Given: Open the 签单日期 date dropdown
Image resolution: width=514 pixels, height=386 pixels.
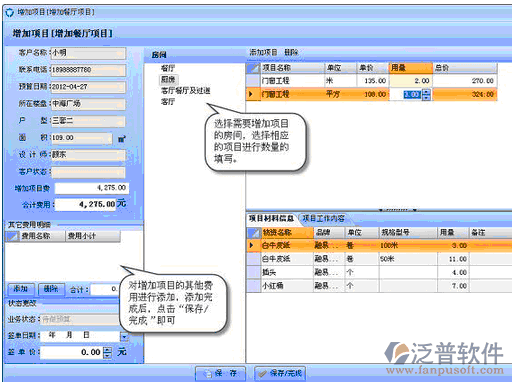Looking at the screenshot, I should point(124,337).
